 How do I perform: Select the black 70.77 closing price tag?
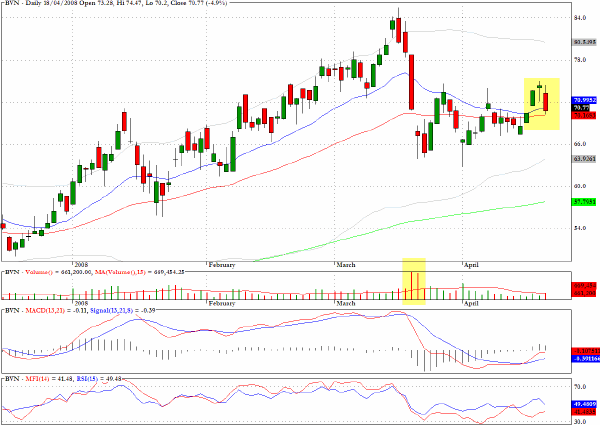pyautogui.click(x=581, y=107)
